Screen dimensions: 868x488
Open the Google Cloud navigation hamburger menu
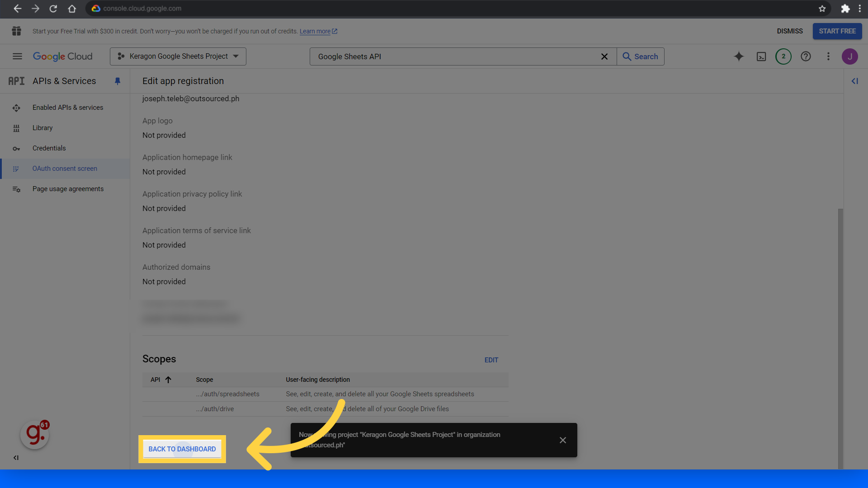click(x=17, y=56)
